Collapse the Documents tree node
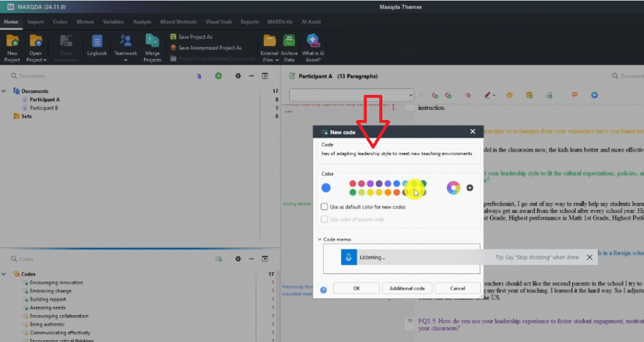Image resolution: width=644 pixels, height=342 pixels. click(4, 91)
